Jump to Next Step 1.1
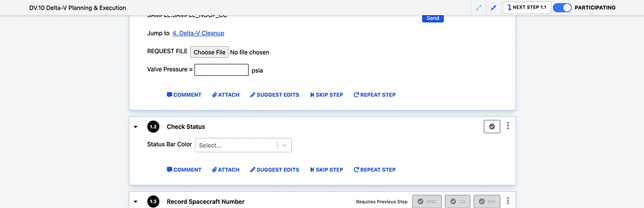644x208 pixels. [x=526, y=8]
